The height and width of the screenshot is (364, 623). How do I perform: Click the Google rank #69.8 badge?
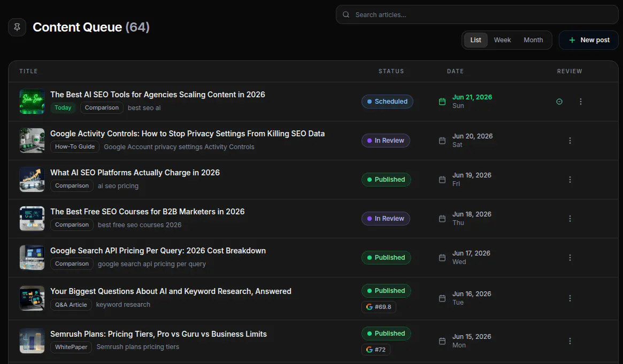pyautogui.click(x=379, y=307)
